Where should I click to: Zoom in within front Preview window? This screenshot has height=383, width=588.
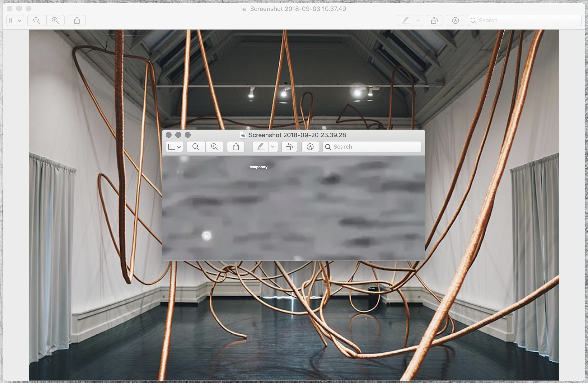(214, 147)
